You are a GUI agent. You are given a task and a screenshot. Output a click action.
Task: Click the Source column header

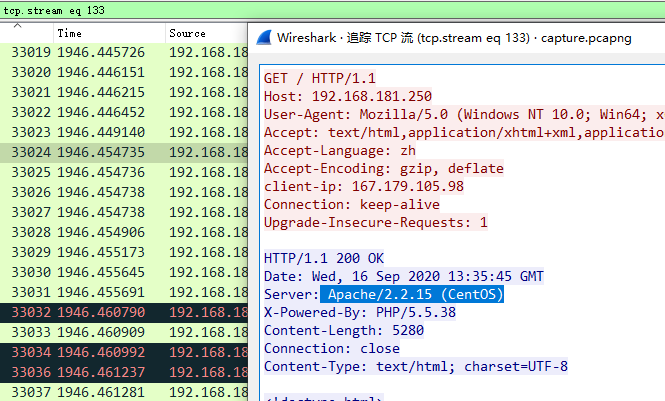[x=207, y=33]
